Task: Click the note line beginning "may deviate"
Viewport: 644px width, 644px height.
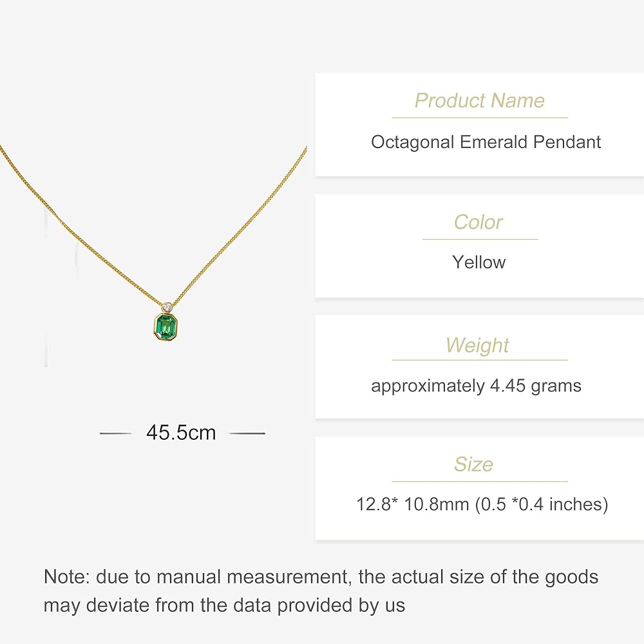Action: pos(224,605)
